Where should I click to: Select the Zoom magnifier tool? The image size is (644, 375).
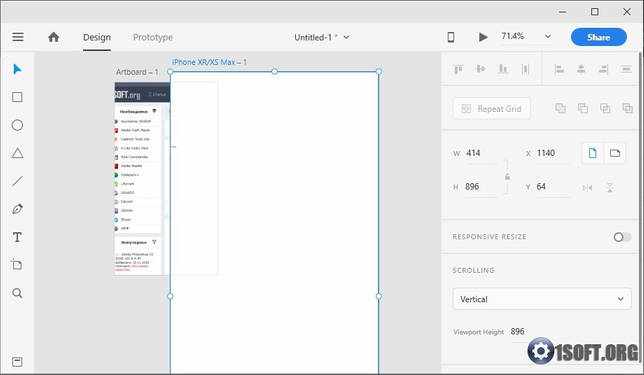tap(17, 293)
